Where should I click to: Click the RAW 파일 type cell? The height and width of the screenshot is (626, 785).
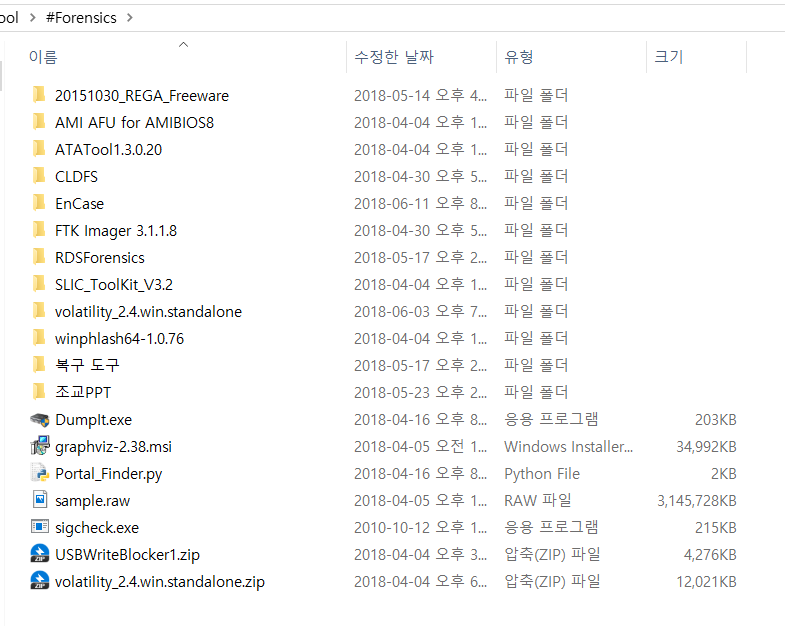point(538,501)
